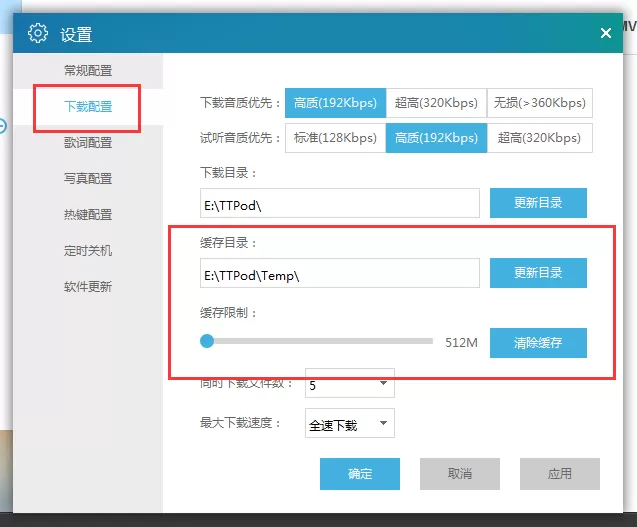637x527 pixels.
Task: Click 更新目录 beside the 缓存目录 path
Action: [x=538, y=273]
